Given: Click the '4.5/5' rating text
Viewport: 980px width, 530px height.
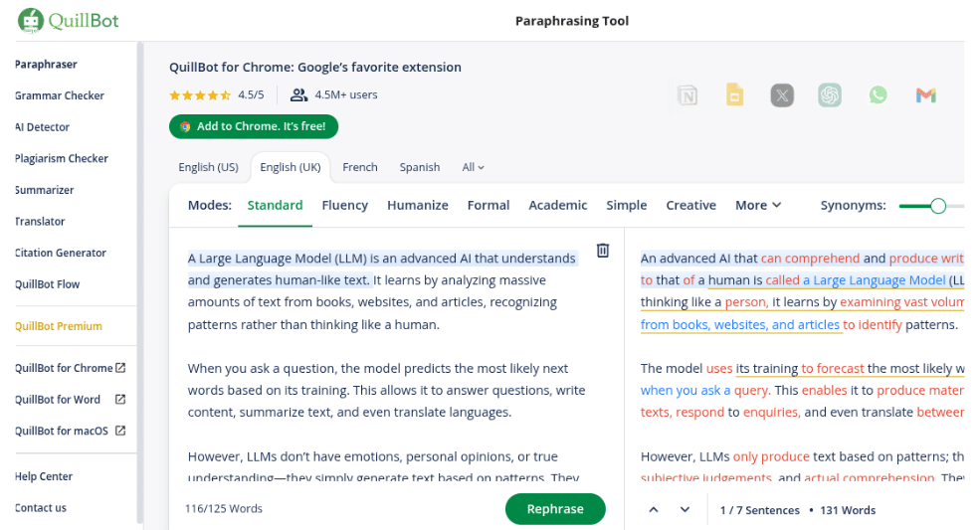Looking at the screenshot, I should coord(251,94).
